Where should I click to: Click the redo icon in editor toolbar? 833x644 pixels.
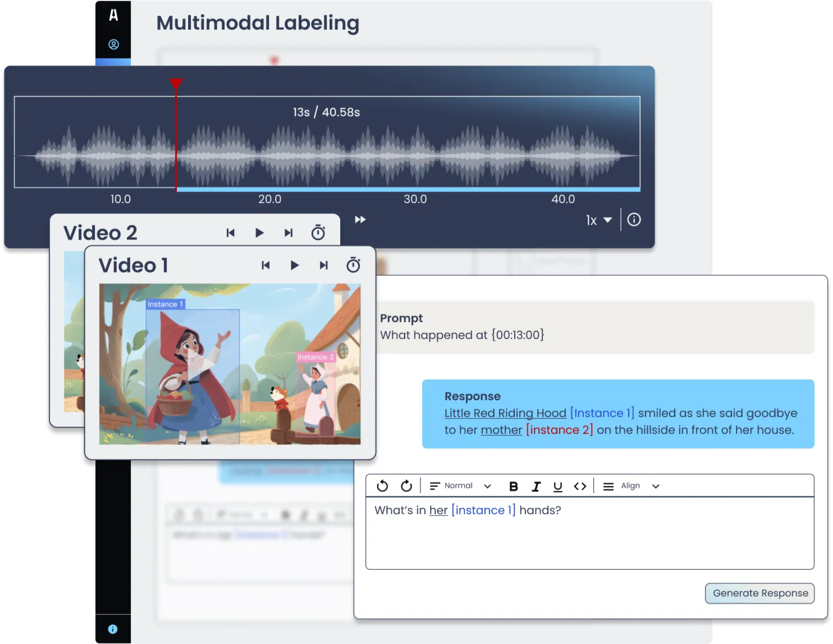point(406,486)
